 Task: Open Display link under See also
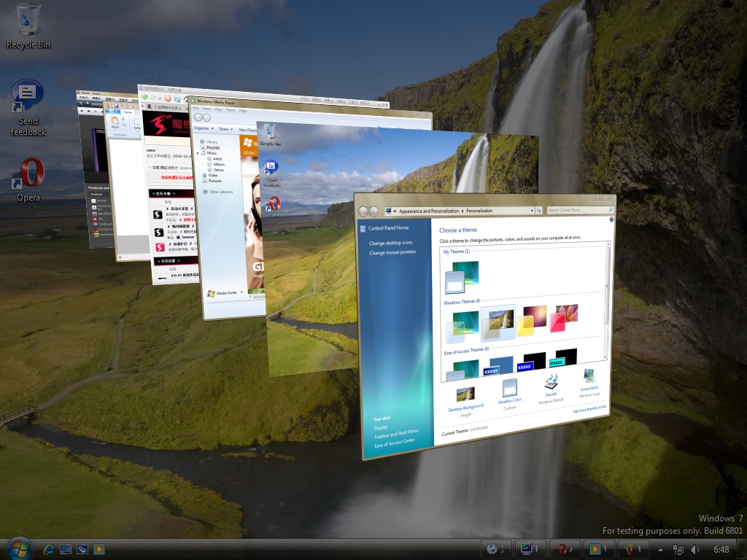381,427
